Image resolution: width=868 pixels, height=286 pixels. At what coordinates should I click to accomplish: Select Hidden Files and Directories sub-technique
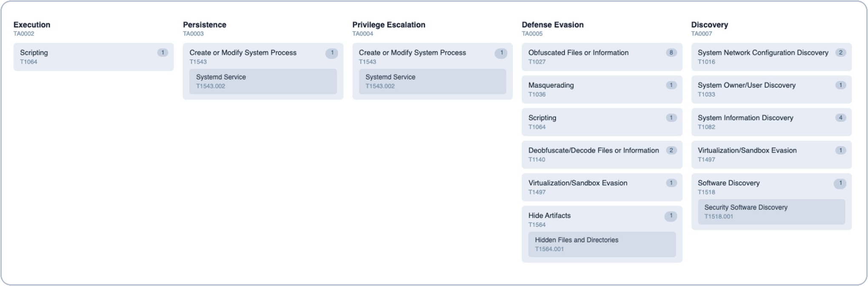[602, 244]
